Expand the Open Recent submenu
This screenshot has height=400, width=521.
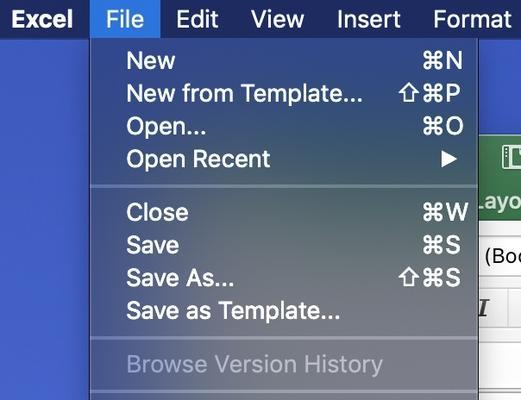284,159
